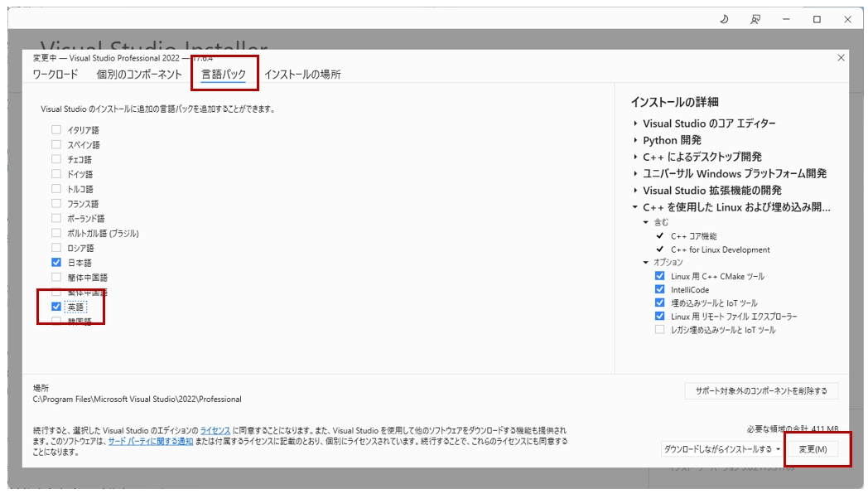The height and width of the screenshot is (494, 868).
Task: Uncheck Linux 用 リモート ファイル エクスプローラー
Action: tap(660, 316)
